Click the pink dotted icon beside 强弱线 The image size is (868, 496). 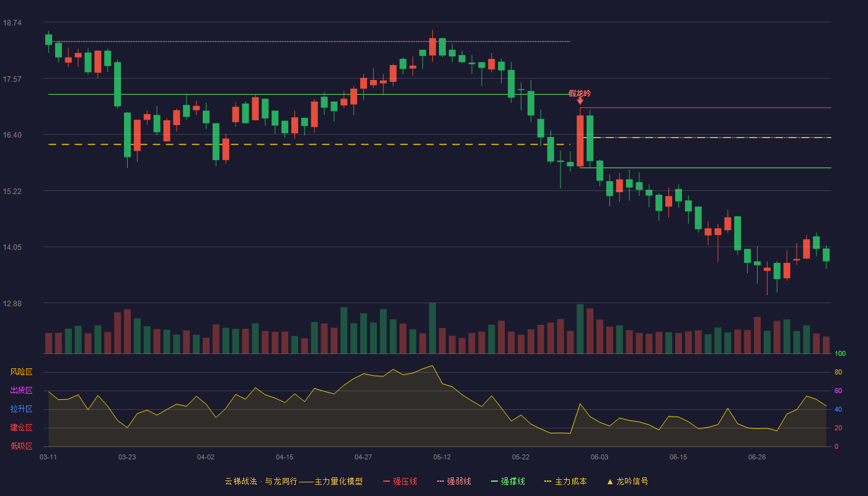[x=441, y=481]
